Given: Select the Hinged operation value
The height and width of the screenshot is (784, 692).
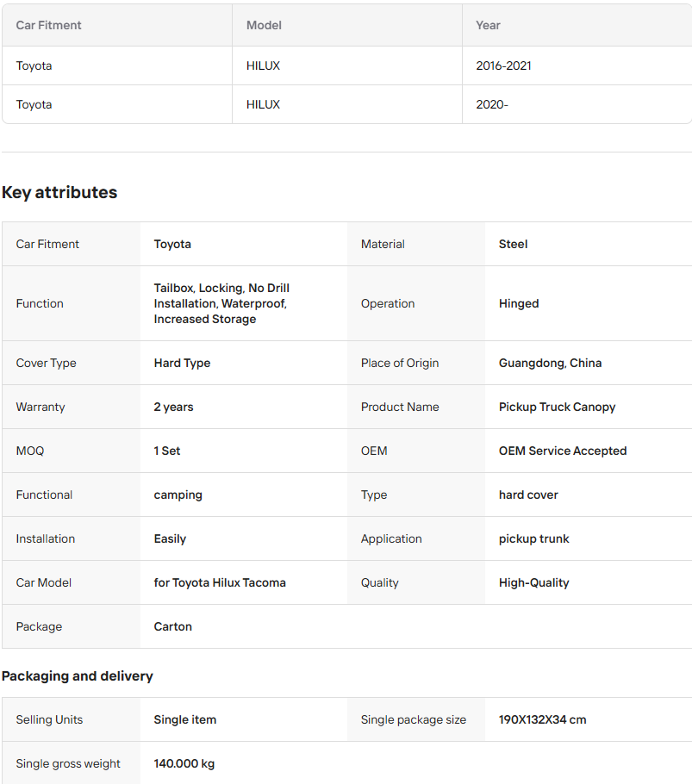Looking at the screenshot, I should pyautogui.click(x=519, y=303).
